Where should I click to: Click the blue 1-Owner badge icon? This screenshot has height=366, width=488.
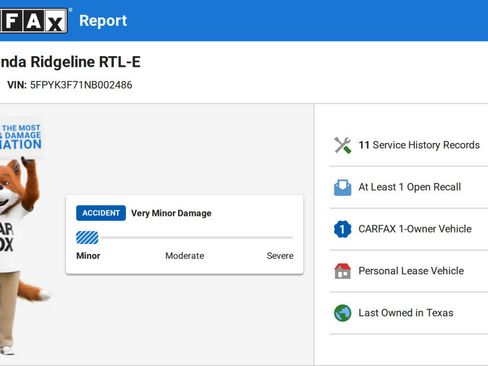[343, 229]
